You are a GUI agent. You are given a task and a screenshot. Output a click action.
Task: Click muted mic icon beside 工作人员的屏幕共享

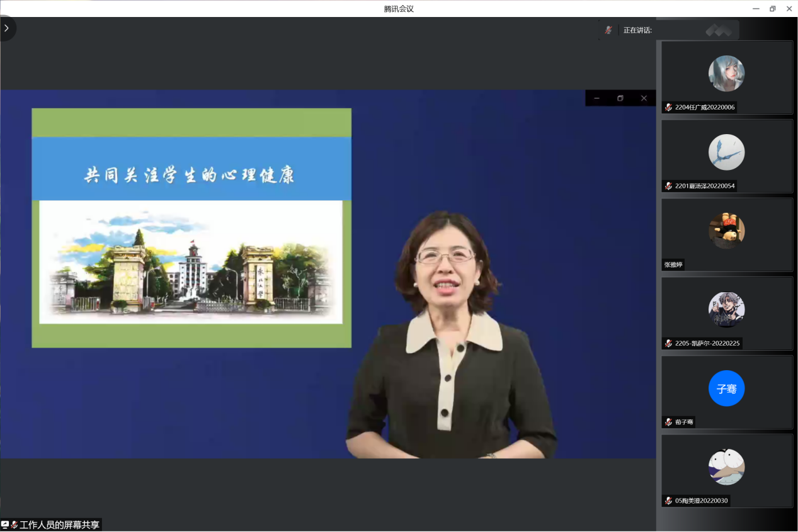(14, 524)
